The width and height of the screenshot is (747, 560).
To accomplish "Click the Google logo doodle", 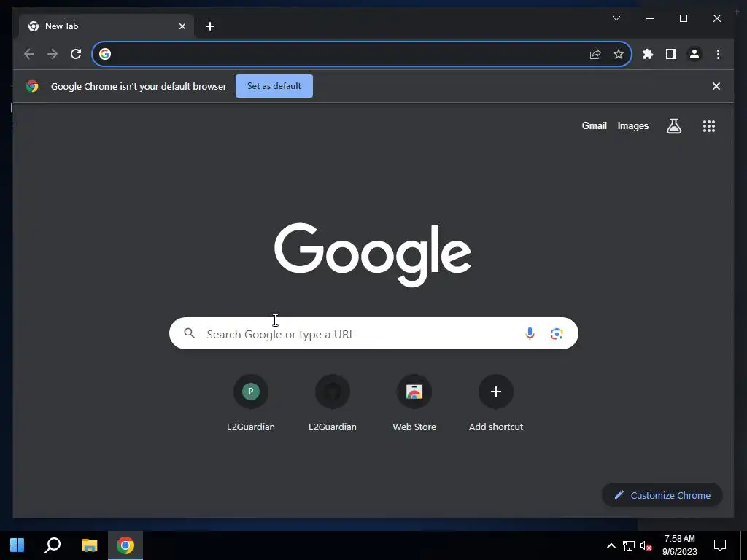I will pyautogui.click(x=373, y=254).
